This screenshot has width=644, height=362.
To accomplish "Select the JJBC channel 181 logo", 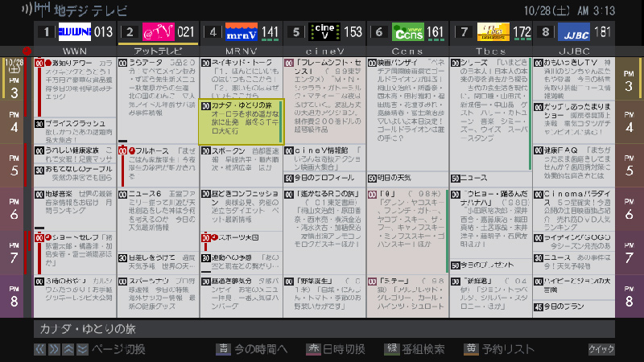I will tap(574, 32).
